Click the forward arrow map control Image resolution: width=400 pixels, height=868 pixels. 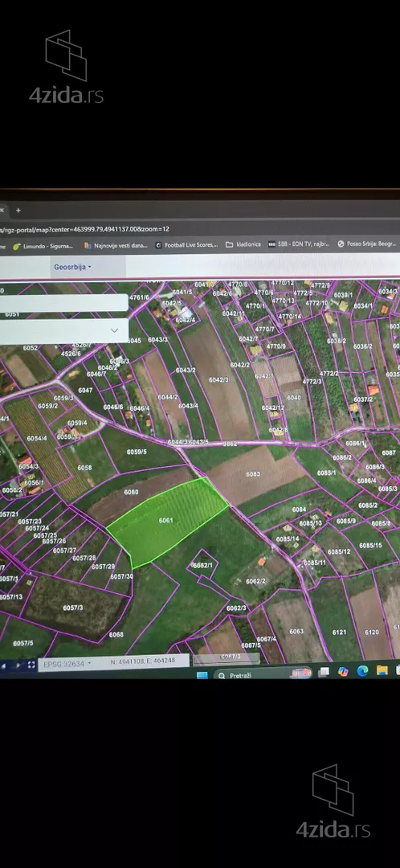[18, 665]
